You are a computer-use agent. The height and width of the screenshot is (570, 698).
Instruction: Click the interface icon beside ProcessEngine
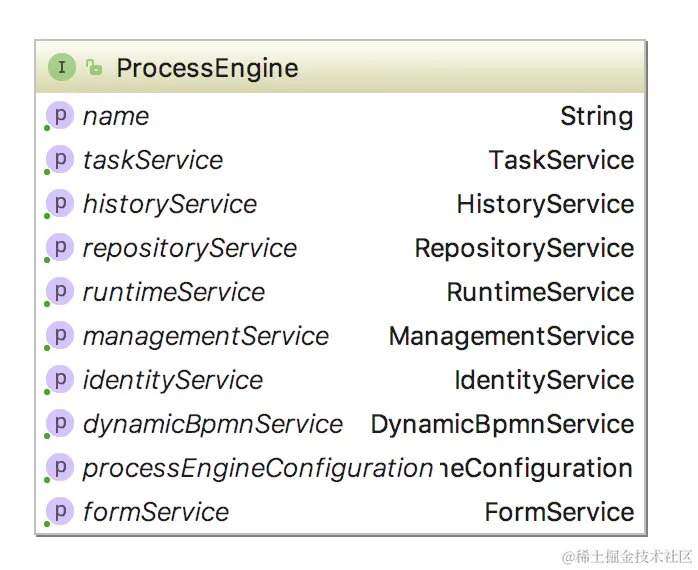[62, 68]
